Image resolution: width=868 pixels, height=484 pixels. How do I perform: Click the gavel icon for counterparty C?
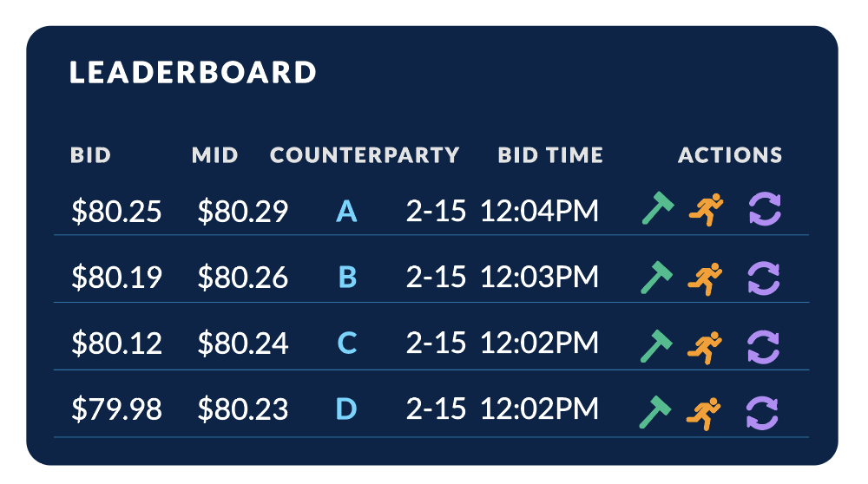656,346
